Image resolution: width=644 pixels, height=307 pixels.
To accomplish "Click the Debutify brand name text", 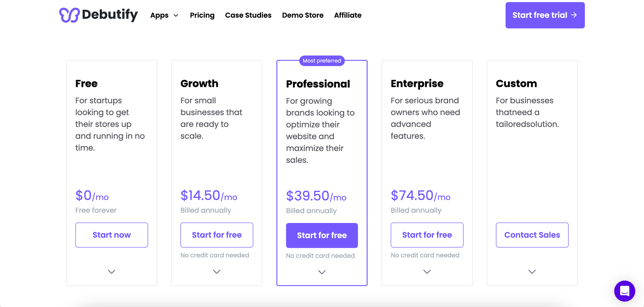I will point(110,14).
